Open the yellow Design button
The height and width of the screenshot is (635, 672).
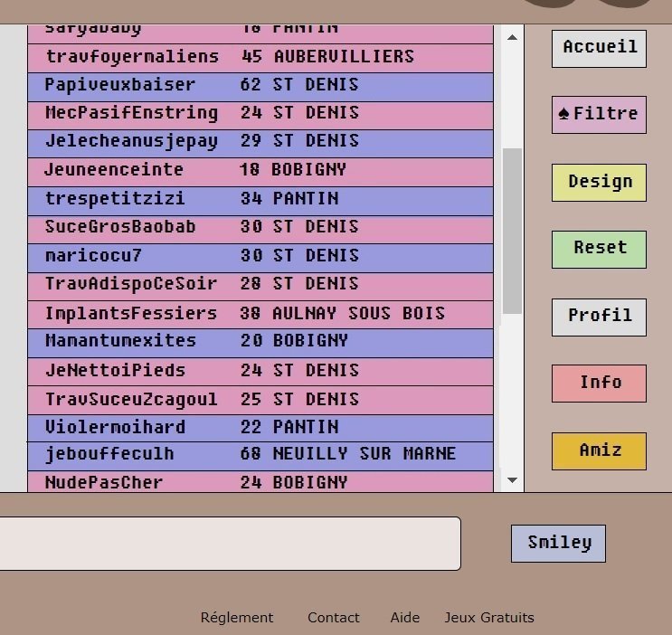(599, 183)
